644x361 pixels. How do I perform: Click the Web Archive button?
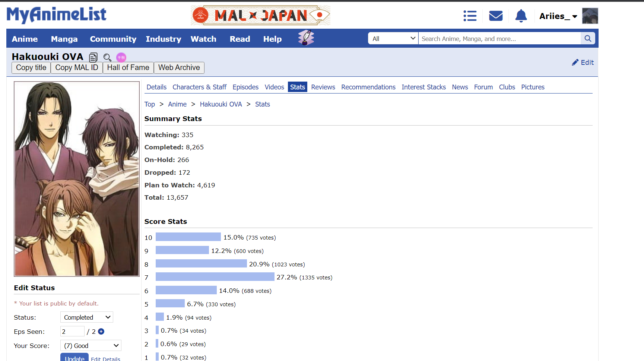coord(179,68)
